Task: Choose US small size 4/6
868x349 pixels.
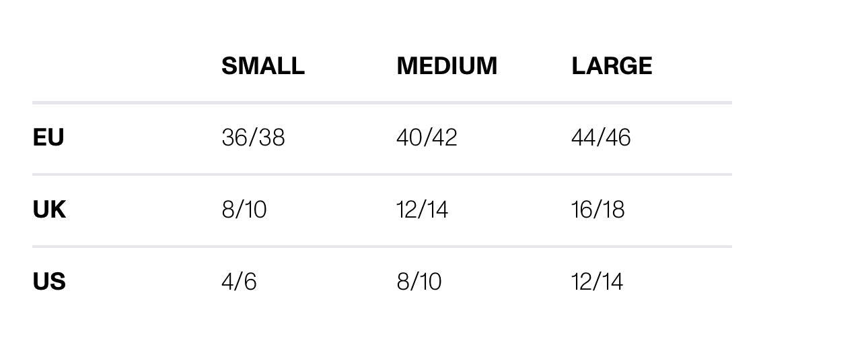Action: click(x=239, y=281)
